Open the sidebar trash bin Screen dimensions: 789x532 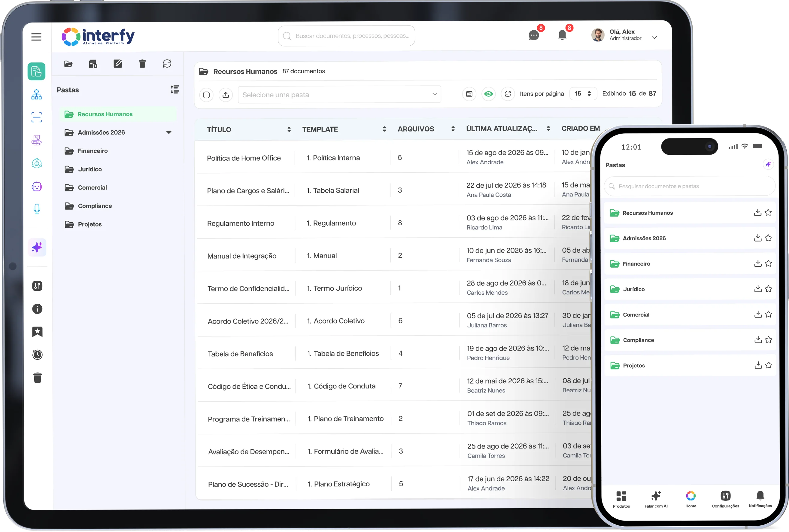[x=38, y=378]
